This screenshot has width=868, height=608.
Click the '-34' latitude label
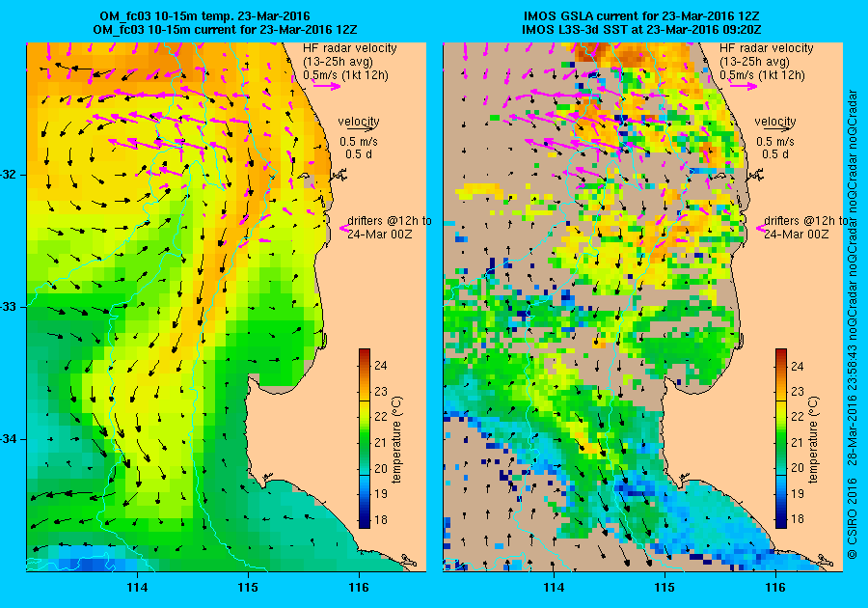[10, 440]
